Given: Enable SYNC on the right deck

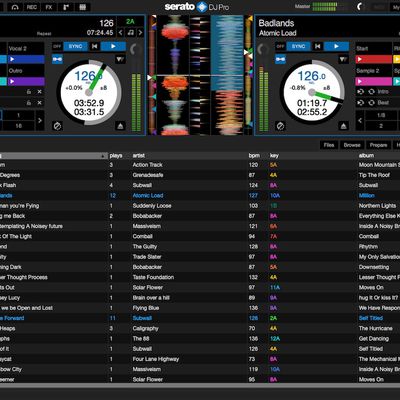Looking at the screenshot, I should point(298,46).
